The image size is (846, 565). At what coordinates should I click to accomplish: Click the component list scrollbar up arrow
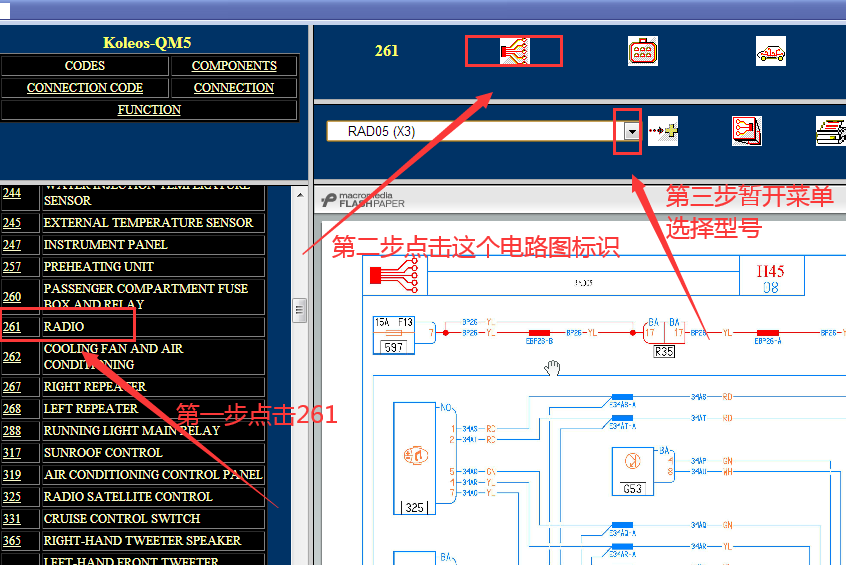[299, 195]
